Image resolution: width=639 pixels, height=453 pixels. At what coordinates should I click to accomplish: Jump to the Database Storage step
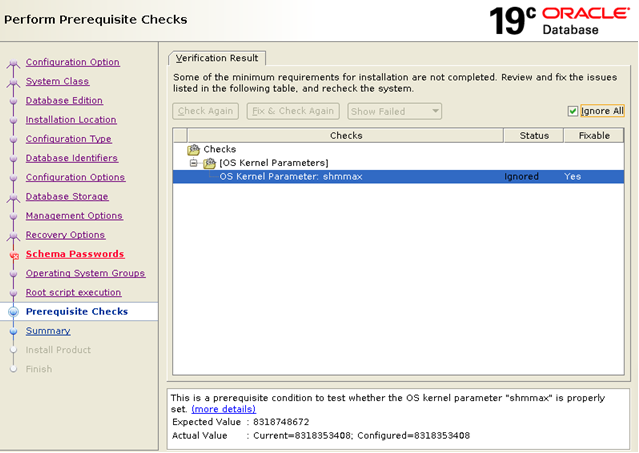(x=67, y=196)
